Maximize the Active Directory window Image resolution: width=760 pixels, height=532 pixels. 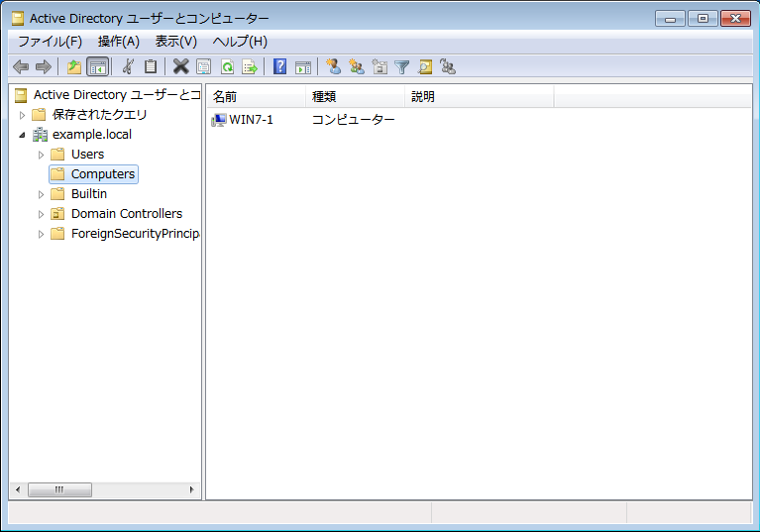coord(703,19)
